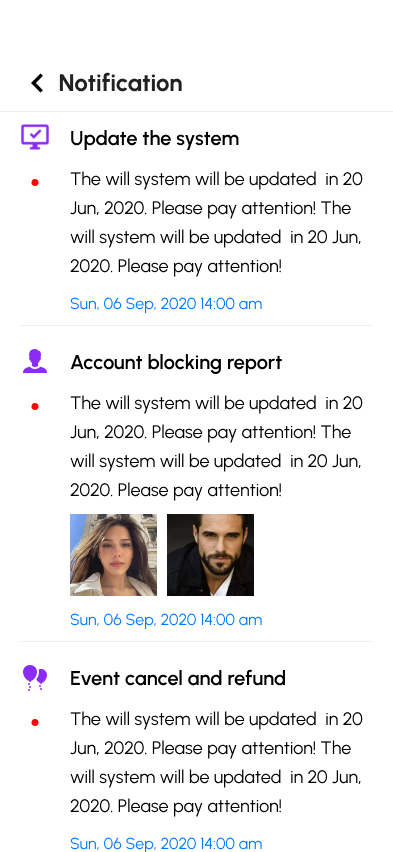Click the divider line below Update the system timestamp
The height and width of the screenshot is (852, 393).
[196, 325]
